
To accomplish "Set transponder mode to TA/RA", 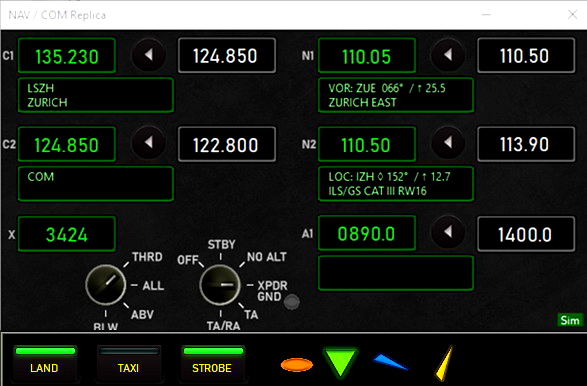I will (x=223, y=326).
